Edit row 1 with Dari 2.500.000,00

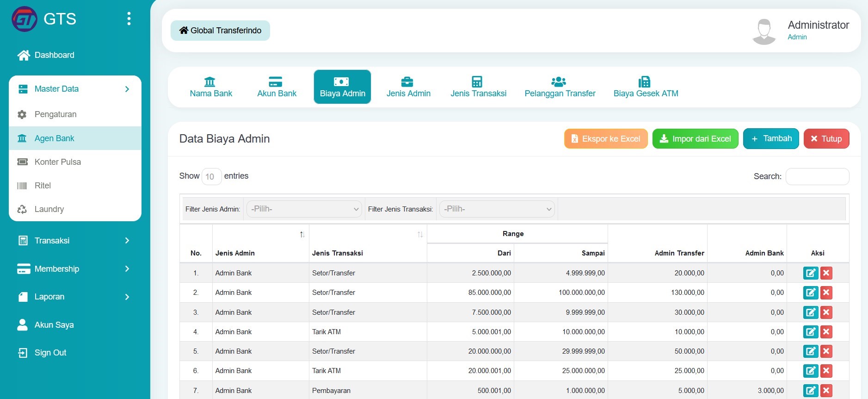811,273
